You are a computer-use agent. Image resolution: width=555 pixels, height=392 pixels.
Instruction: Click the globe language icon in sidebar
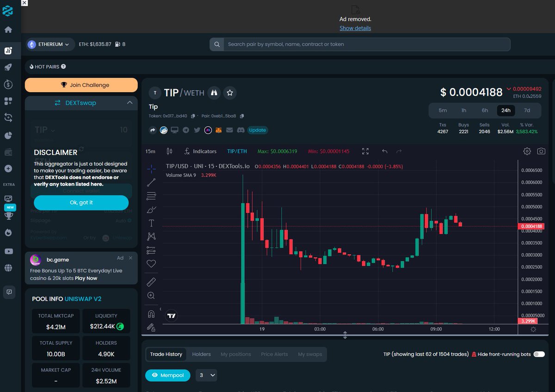(8, 268)
